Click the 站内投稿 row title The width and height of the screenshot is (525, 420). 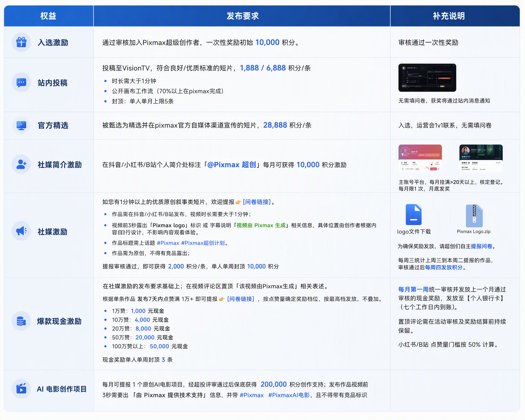(52, 83)
